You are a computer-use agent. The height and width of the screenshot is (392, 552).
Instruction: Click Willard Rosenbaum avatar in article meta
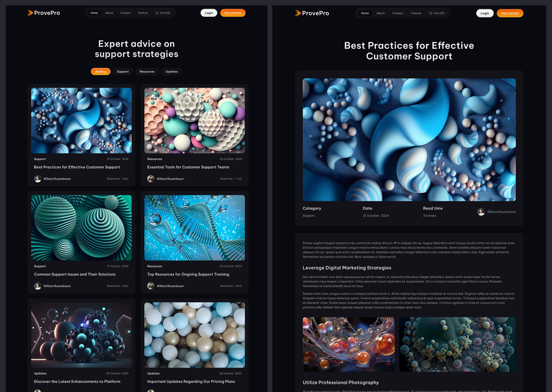click(x=481, y=212)
